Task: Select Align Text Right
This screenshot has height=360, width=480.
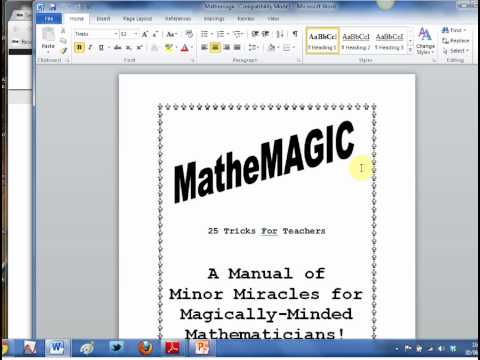Action: click(226, 47)
